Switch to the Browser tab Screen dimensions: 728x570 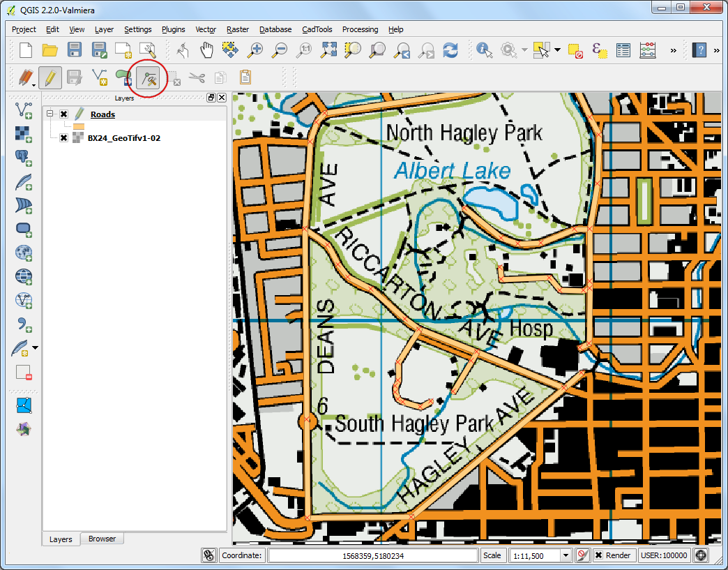[x=102, y=539]
